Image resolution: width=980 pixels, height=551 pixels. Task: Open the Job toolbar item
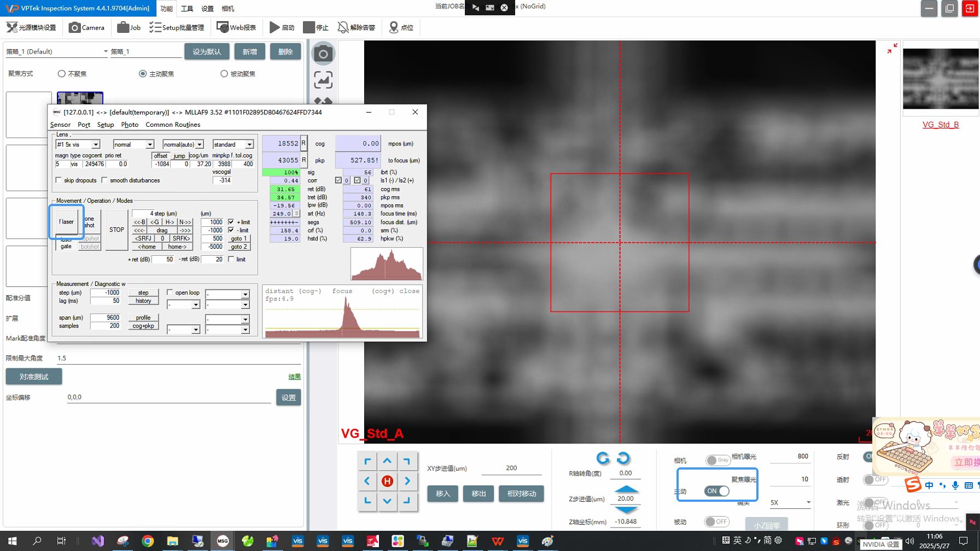pos(129,27)
